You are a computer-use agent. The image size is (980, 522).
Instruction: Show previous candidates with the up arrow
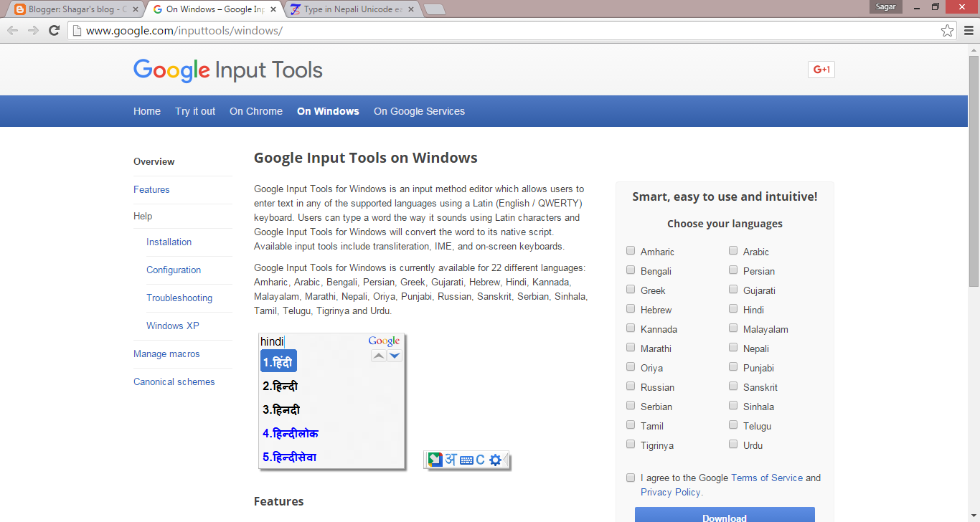(379, 355)
